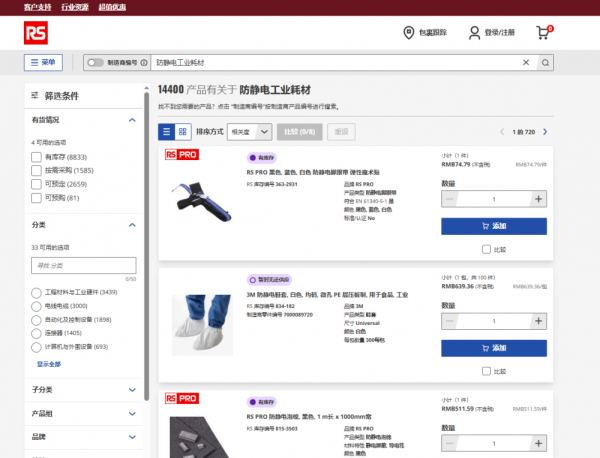Expand the 产品组 filter section
The height and width of the screenshot is (458, 600).
click(132, 414)
